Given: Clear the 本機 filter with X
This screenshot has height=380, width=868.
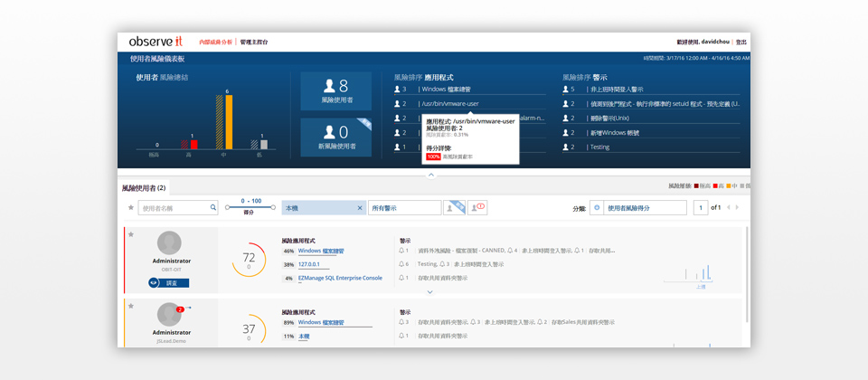Looking at the screenshot, I should [360, 208].
